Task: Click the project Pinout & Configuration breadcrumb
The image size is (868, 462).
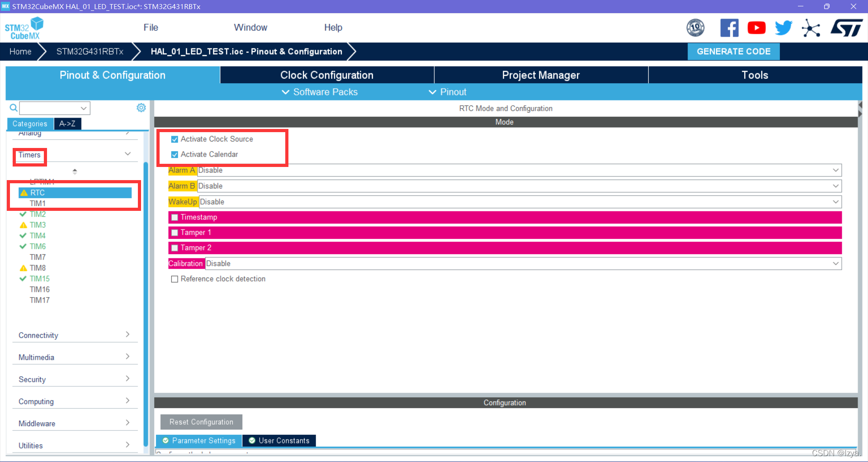Action: coord(246,52)
